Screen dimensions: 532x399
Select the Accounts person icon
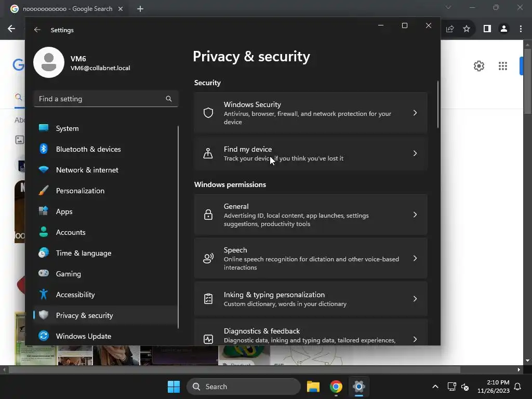click(44, 232)
